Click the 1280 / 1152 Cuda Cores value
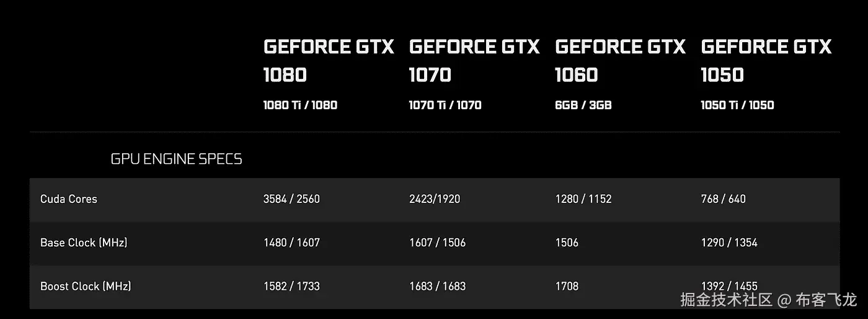 pyautogui.click(x=583, y=199)
